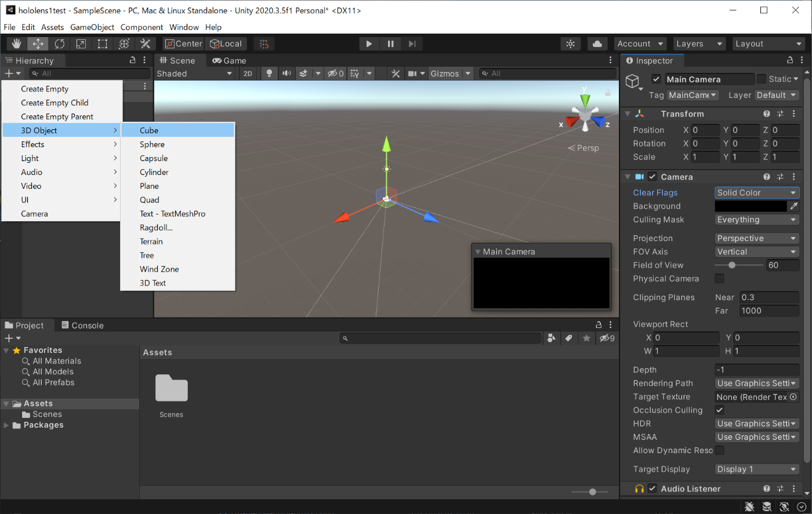Open the FOV Axis dropdown

(x=757, y=251)
